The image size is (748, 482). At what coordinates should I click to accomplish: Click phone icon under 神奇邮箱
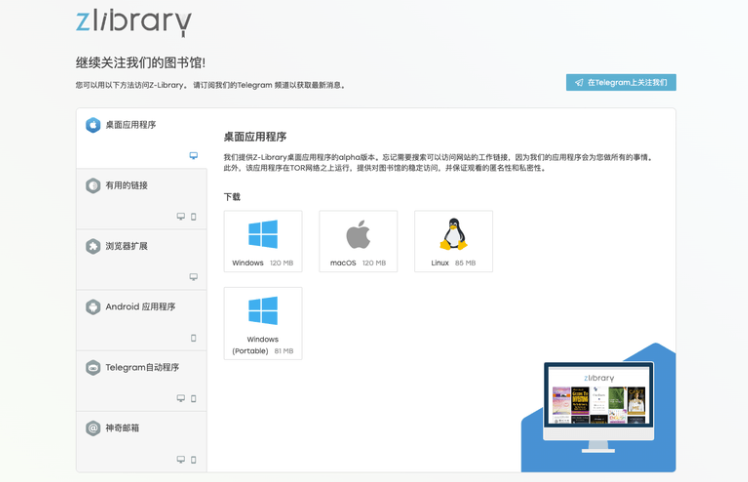[x=194, y=460]
